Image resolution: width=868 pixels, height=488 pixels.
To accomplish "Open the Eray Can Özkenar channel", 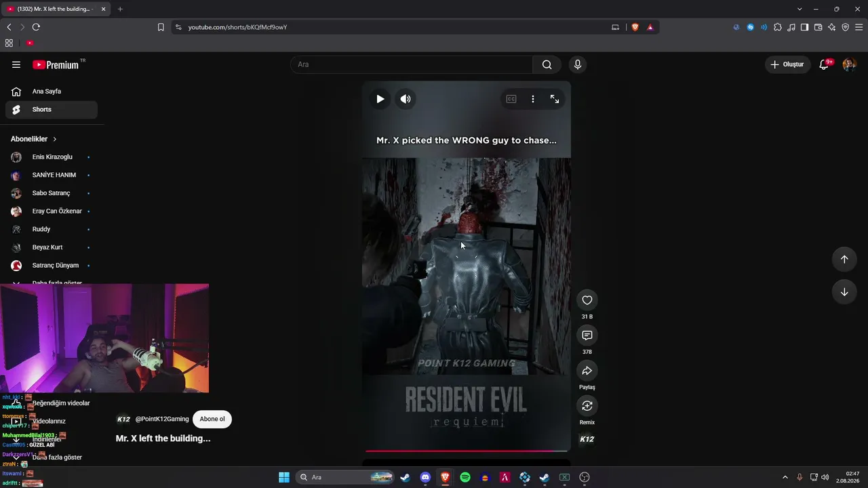I will tap(52, 211).
